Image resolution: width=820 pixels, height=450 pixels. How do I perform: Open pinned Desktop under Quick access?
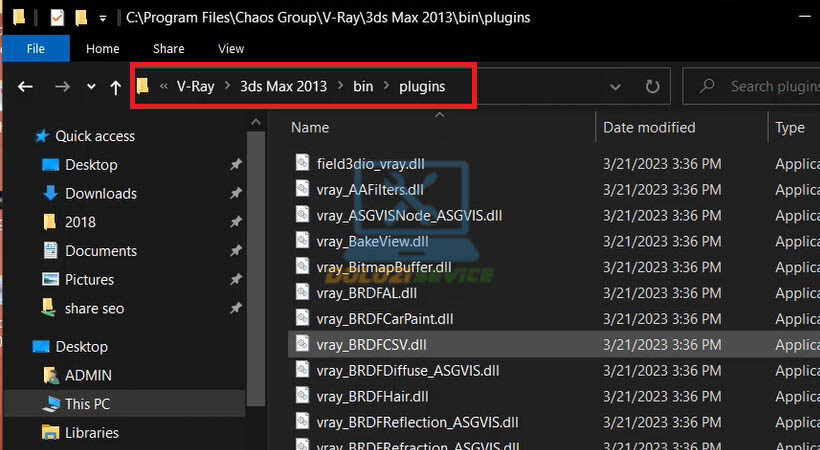[x=91, y=165]
